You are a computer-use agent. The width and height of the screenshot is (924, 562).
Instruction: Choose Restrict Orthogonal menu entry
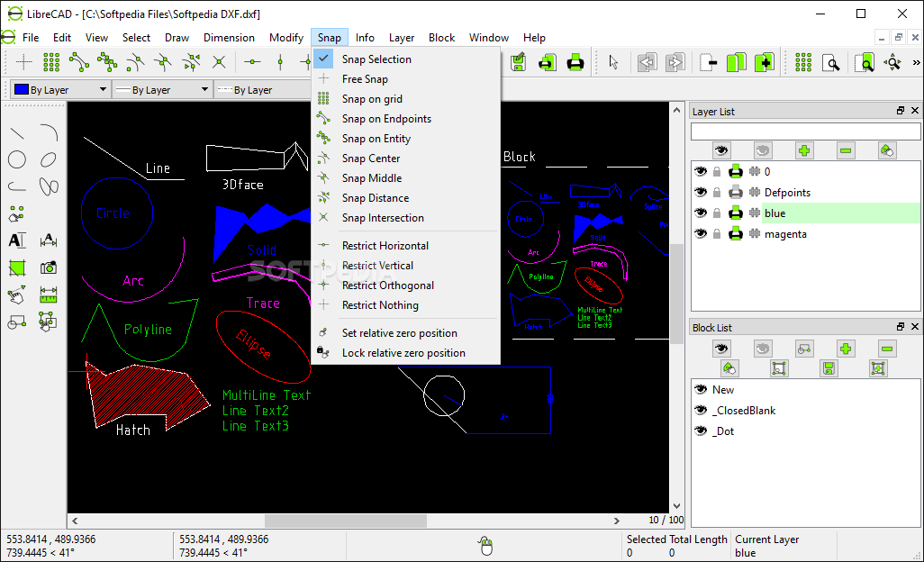pos(405,286)
